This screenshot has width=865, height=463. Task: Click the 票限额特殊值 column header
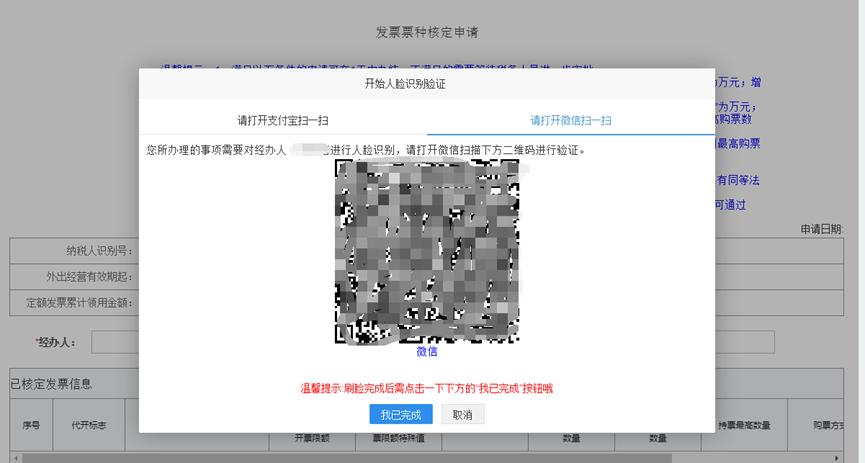[x=398, y=438]
